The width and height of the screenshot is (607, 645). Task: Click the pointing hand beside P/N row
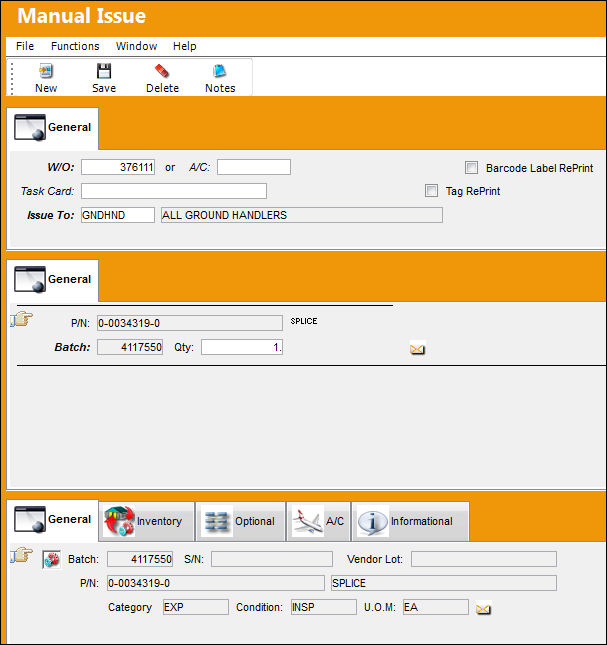[21, 319]
